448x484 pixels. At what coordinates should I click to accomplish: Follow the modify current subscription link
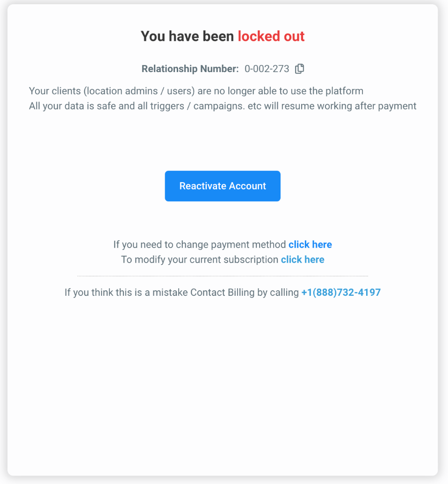tap(303, 259)
